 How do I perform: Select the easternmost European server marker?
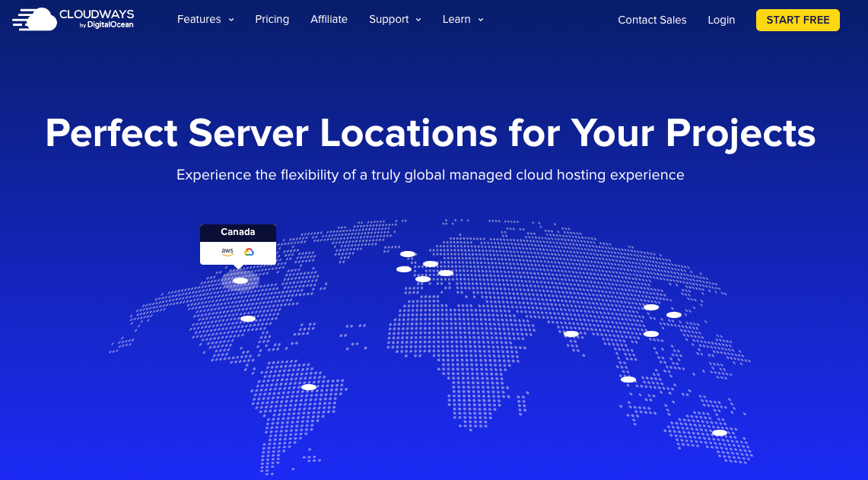[446, 273]
